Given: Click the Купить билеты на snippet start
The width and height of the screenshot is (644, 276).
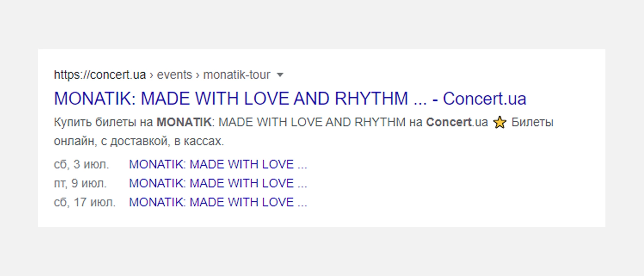Looking at the screenshot, I should pos(103,122).
